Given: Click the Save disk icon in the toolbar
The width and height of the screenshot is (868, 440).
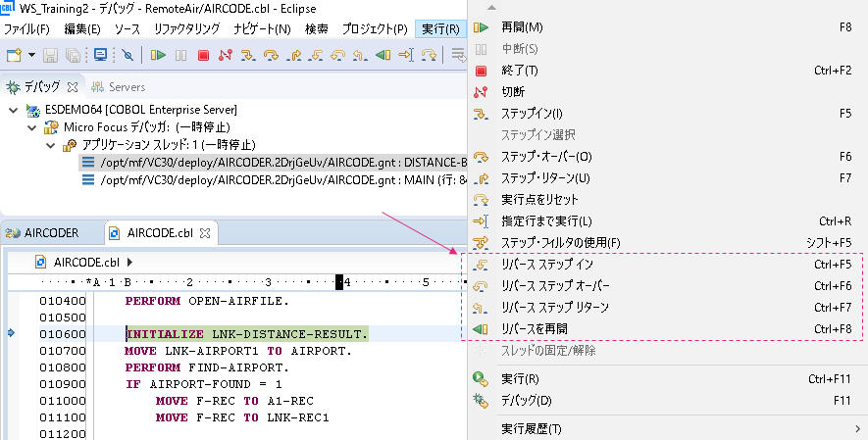Looking at the screenshot, I should [x=50, y=55].
